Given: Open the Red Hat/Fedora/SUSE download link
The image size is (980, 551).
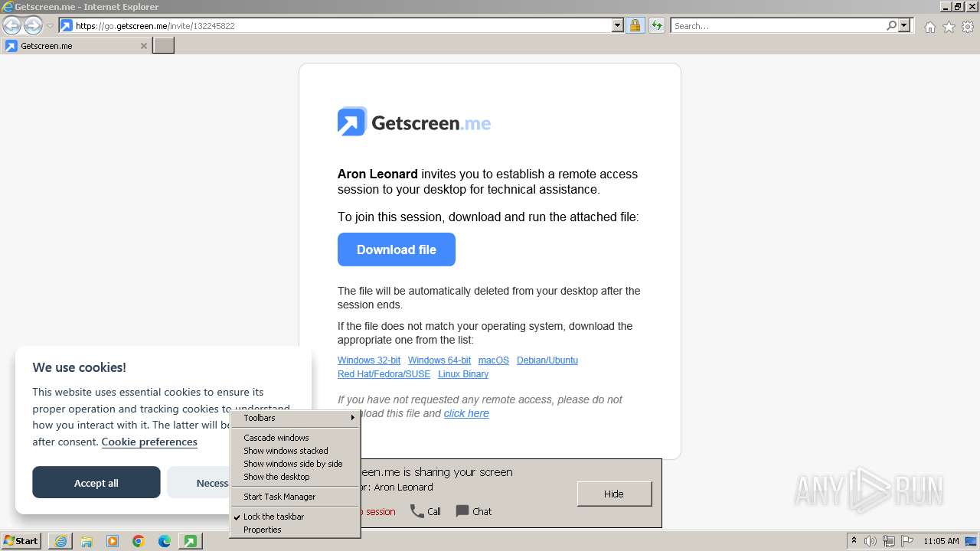Looking at the screenshot, I should (x=384, y=374).
